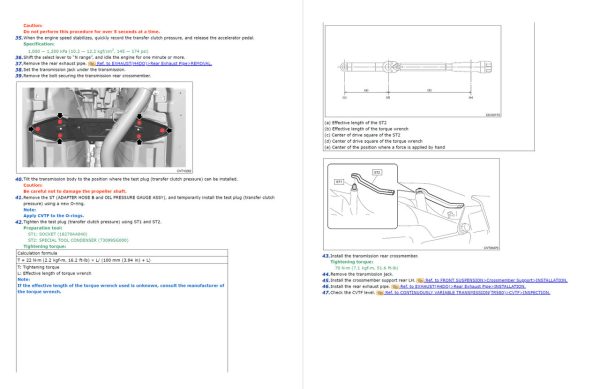Viewport: 600px width, 389px height.
Task: Open FRONT SUSPENSION Crossmember Support INSTALLATION link
Action: click(x=496, y=280)
